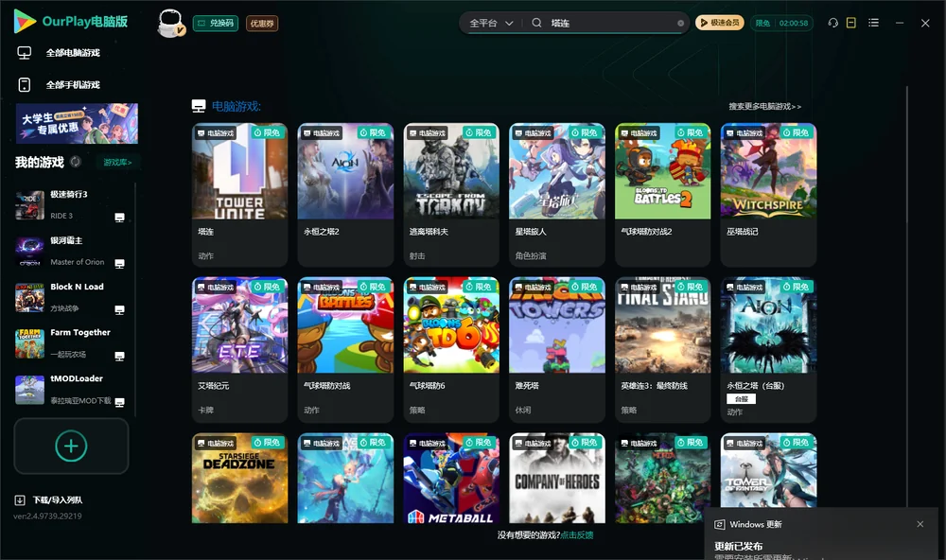Open 全部手机游戏 in the sidebar

click(59, 84)
